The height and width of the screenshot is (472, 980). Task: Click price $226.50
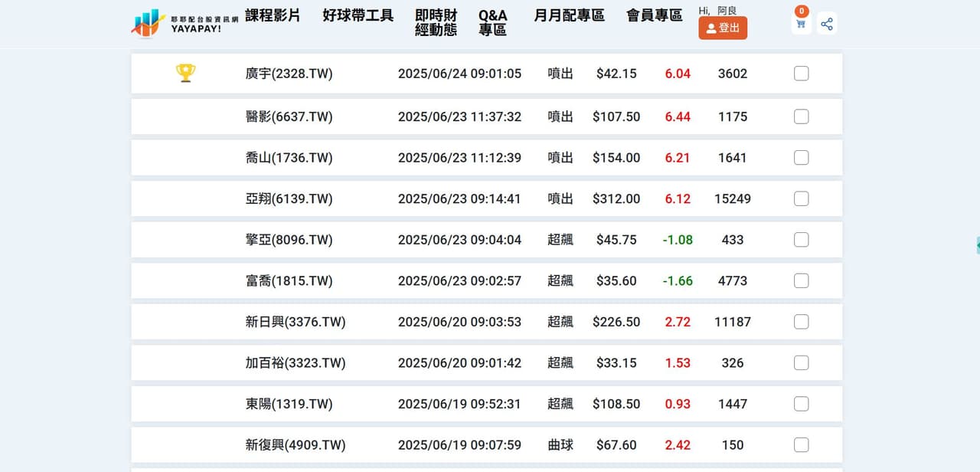616,322
